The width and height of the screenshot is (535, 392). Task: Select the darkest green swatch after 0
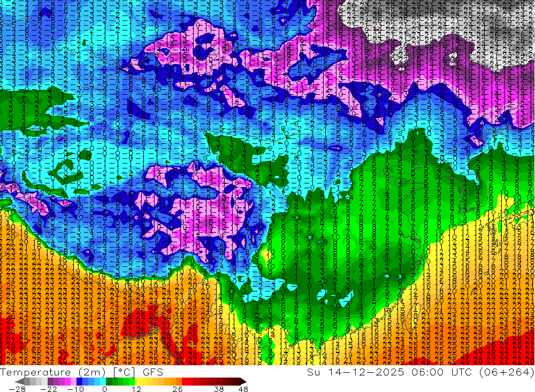pyautogui.click(x=109, y=382)
